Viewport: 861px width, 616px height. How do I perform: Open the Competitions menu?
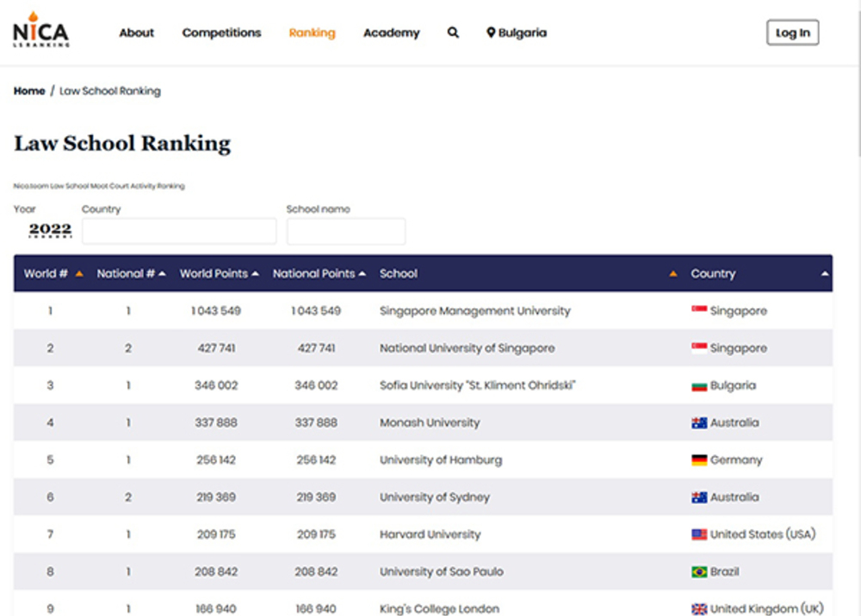pos(222,33)
